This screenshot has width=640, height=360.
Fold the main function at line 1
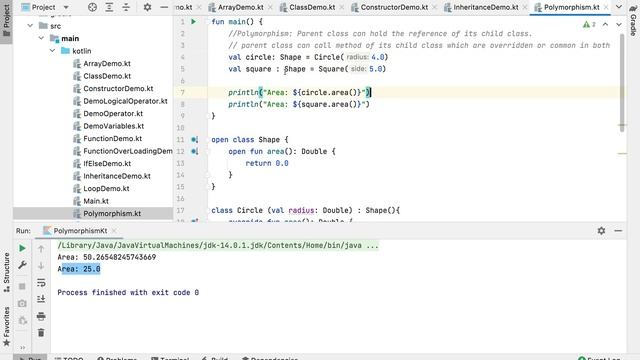click(208, 22)
